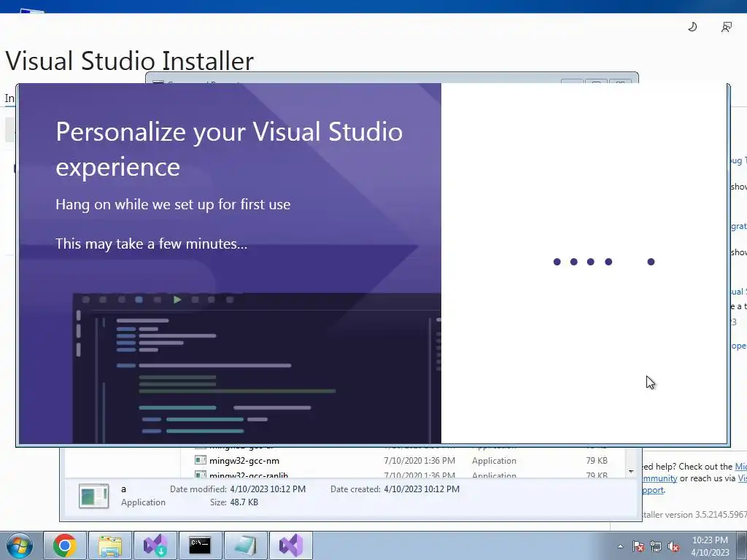Launch Google Chrome from the taskbar
The image size is (747, 560).
65,545
